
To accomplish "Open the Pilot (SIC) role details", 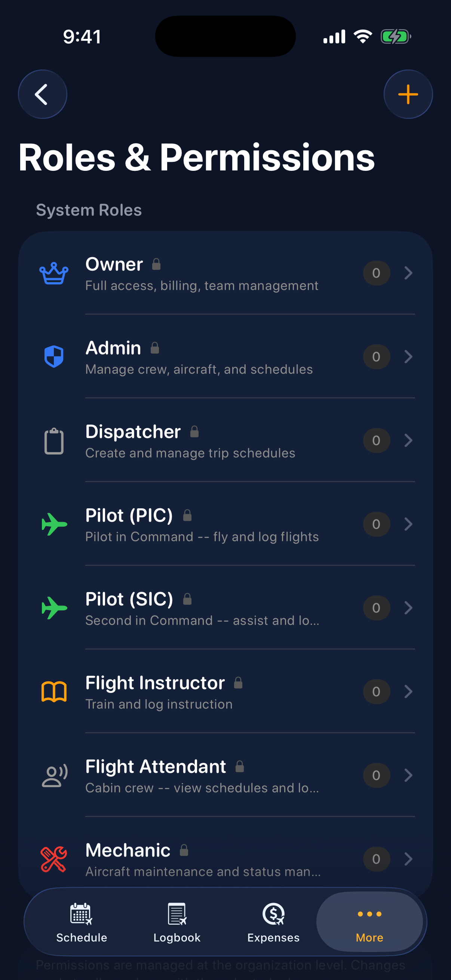I will pos(408,608).
